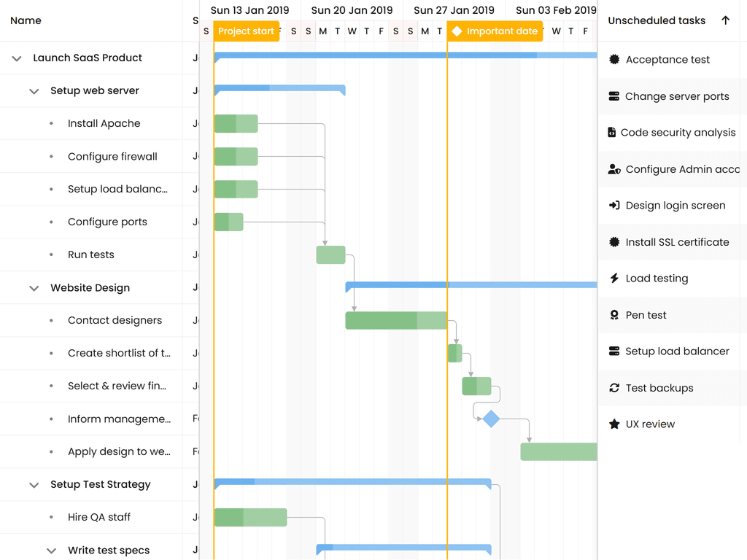Click the UX review star icon
Image resolution: width=747 pixels, height=560 pixels.
point(614,424)
